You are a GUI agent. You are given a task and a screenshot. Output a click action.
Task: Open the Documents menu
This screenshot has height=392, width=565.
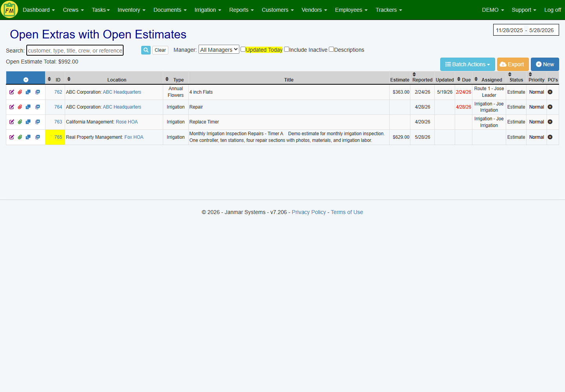point(170,10)
